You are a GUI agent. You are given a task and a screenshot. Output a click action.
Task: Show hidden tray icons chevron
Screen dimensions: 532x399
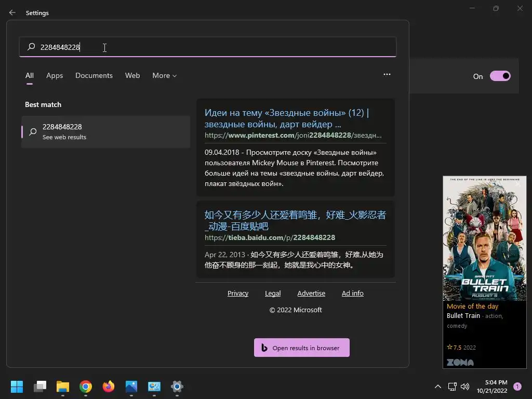coord(438,386)
